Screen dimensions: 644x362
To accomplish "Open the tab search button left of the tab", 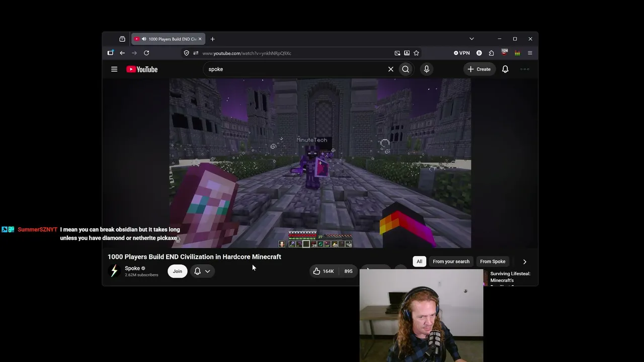I will pos(122,39).
